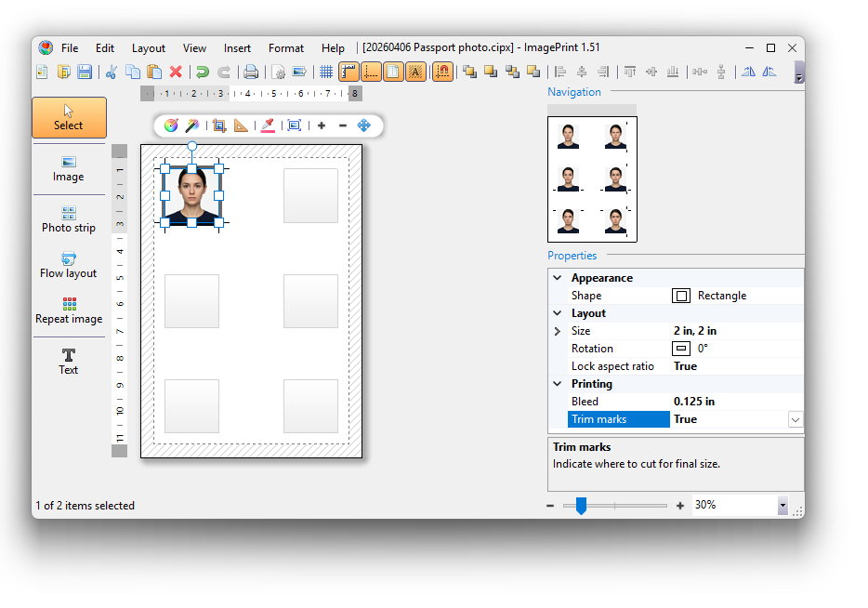The height and width of the screenshot is (608, 868).
Task: Click the magic wand auto-enhance icon
Action: 192,126
